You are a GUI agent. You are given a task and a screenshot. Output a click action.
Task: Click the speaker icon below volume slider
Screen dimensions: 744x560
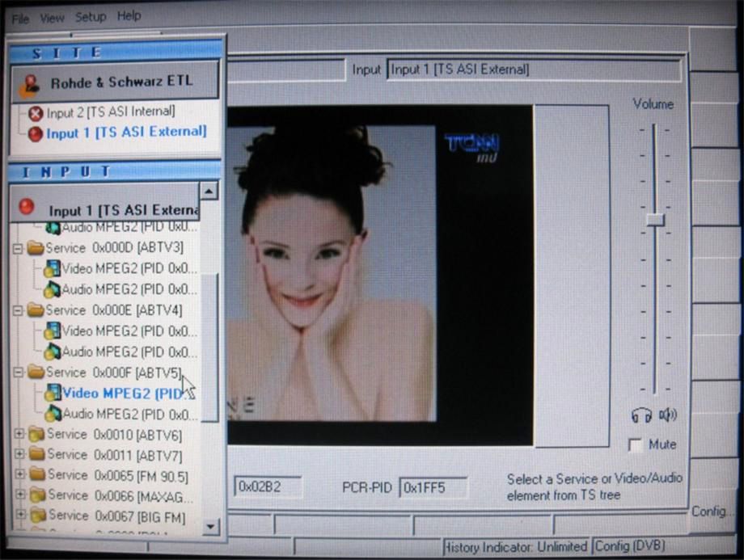click(x=667, y=415)
